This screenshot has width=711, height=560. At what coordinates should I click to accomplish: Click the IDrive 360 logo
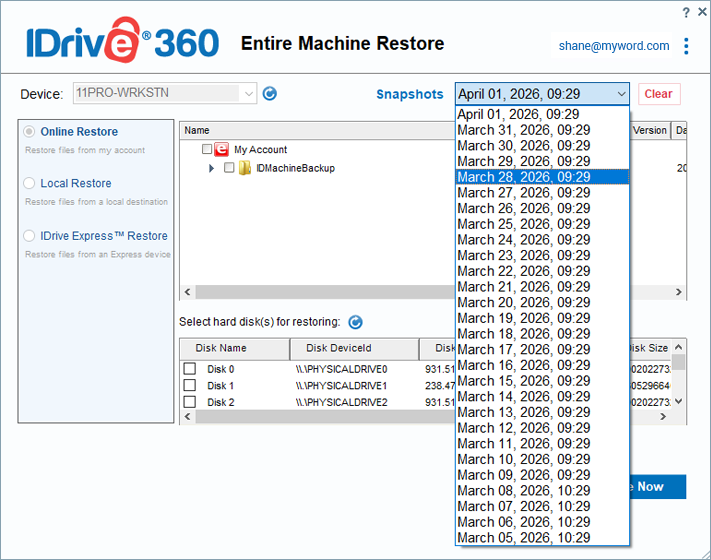coord(122,43)
